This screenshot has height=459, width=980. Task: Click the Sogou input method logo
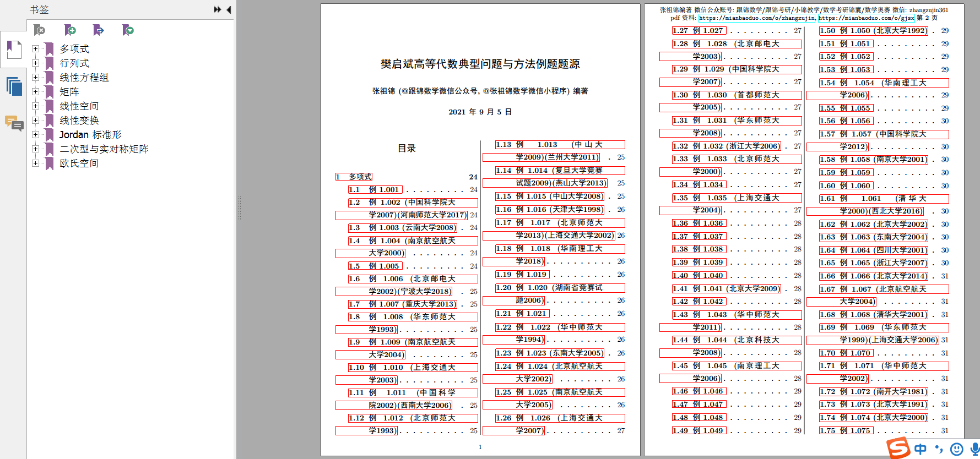tap(898, 448)
